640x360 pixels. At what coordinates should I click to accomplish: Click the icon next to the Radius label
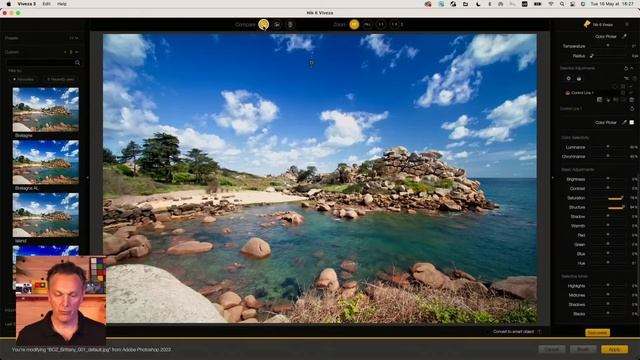pyautogui.click(x=591, y=56)
